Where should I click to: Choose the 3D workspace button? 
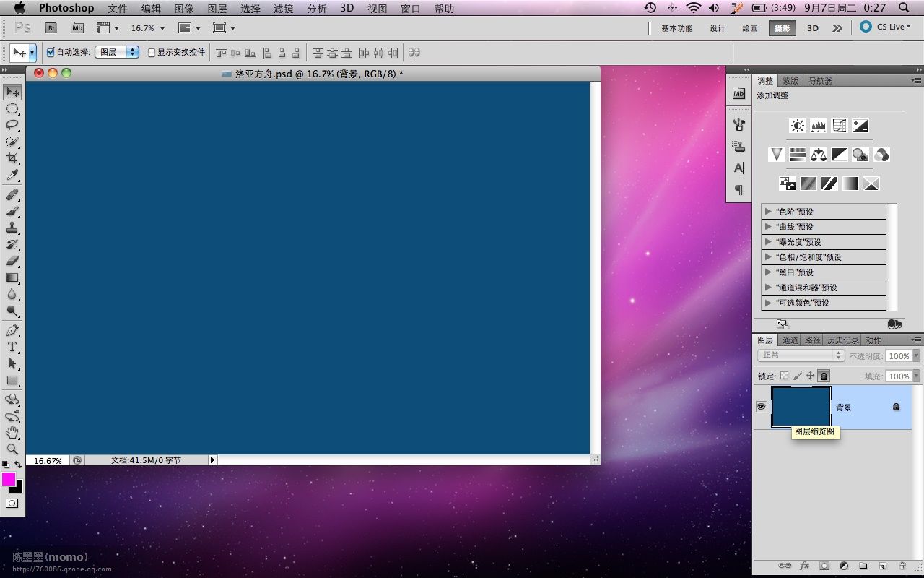pos(813,28)
